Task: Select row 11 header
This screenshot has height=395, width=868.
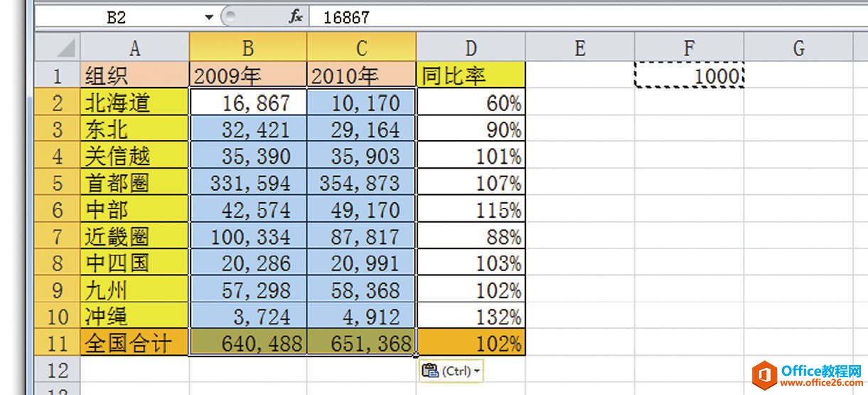Action: [58, 343]
